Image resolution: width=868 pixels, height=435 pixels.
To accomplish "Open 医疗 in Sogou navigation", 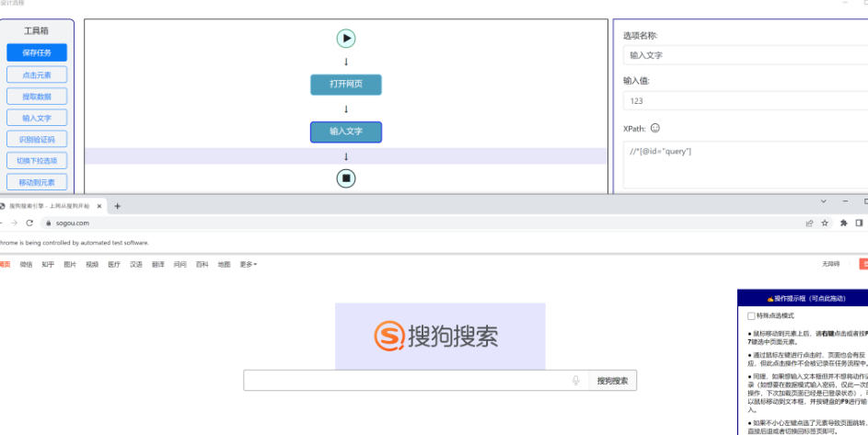I will pyautogui.click(x=114, y=265).
